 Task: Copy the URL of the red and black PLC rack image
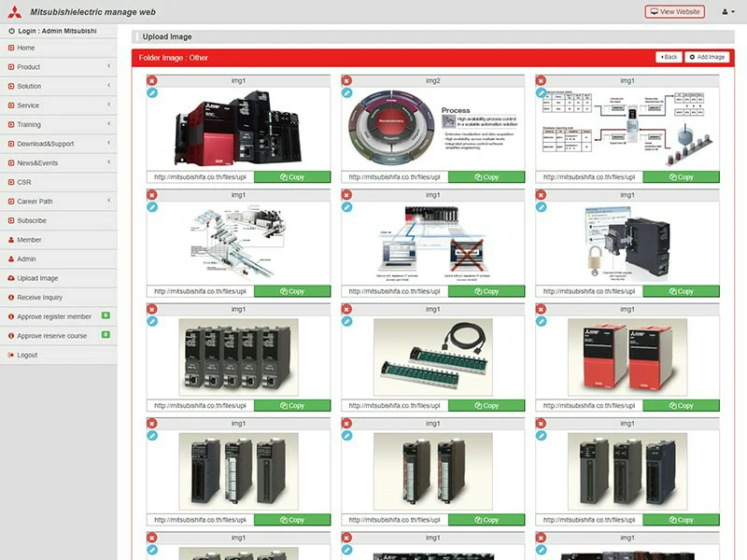(292, 177)
